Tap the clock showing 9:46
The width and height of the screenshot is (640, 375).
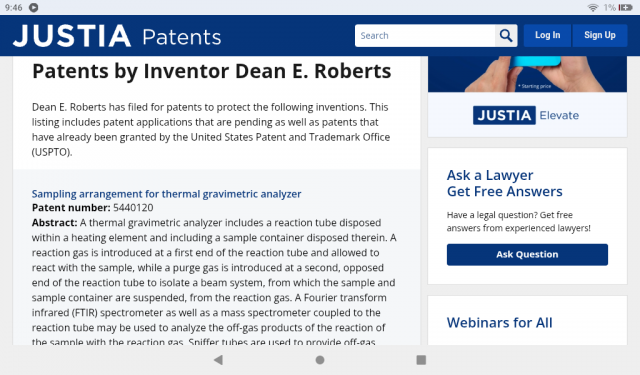click(13, 7)
